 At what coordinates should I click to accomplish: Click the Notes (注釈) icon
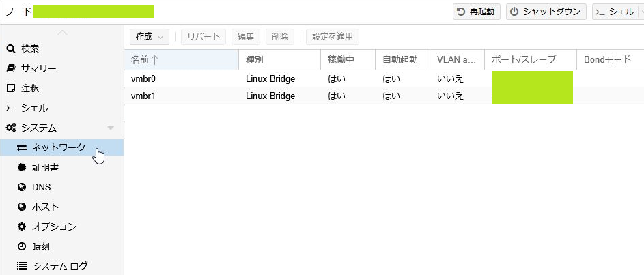11,88
